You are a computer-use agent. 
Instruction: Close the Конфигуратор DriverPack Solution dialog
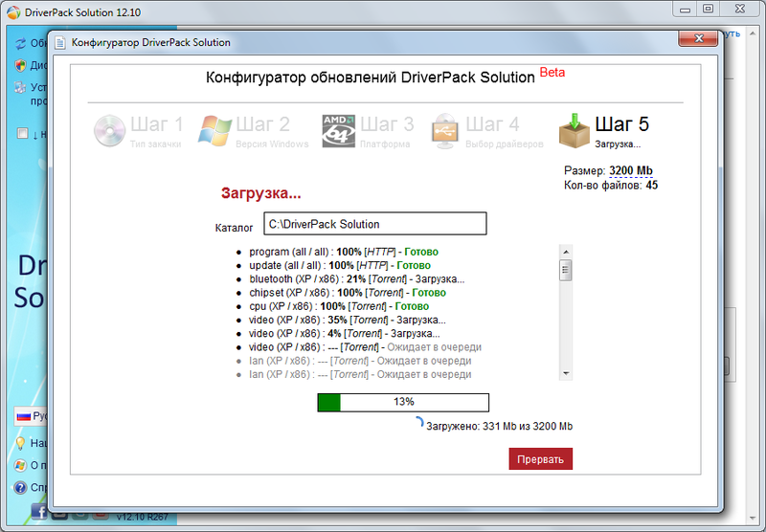(698, 38)
